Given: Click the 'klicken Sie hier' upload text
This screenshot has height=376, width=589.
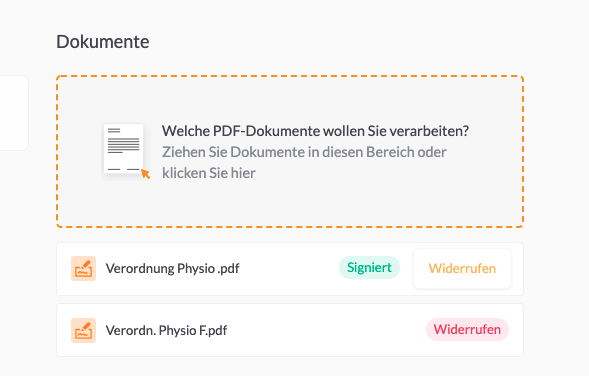Looking at the screenshot, I should [209, 173].
